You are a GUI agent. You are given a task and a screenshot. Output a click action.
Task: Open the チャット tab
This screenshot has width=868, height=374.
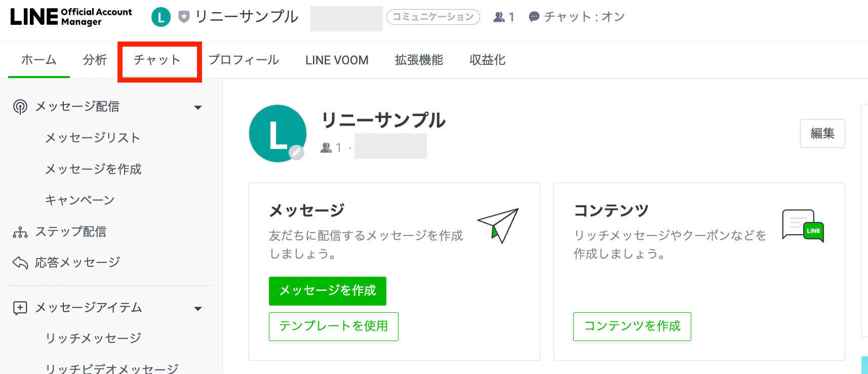click(x=157, y=60)
